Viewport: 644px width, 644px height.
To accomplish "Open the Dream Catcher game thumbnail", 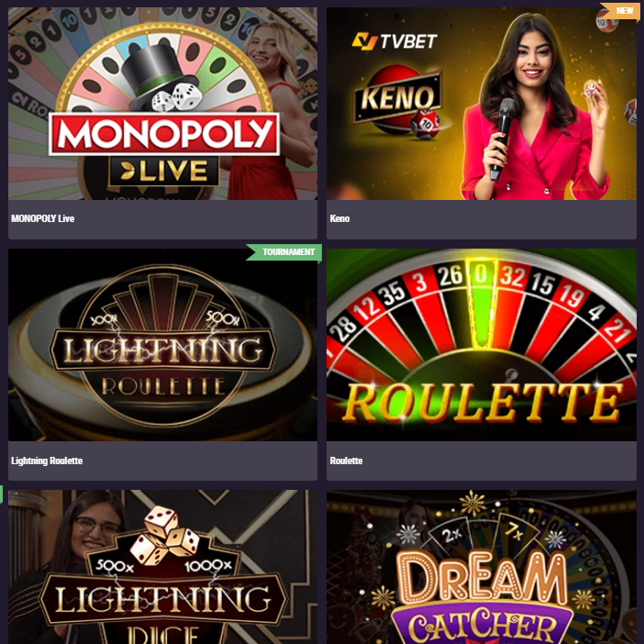I will point(482,567).
